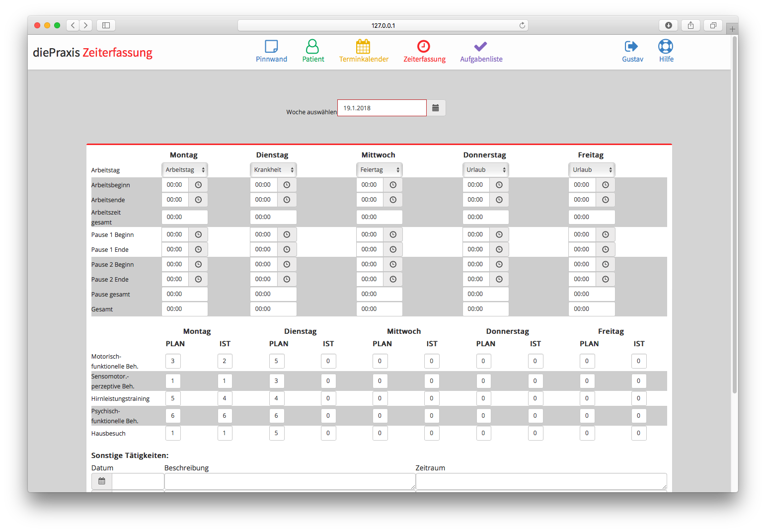
Task: Open calendar icon in Sonstige Tätigkeiten Datum
Action: click(x=102, y=481)
